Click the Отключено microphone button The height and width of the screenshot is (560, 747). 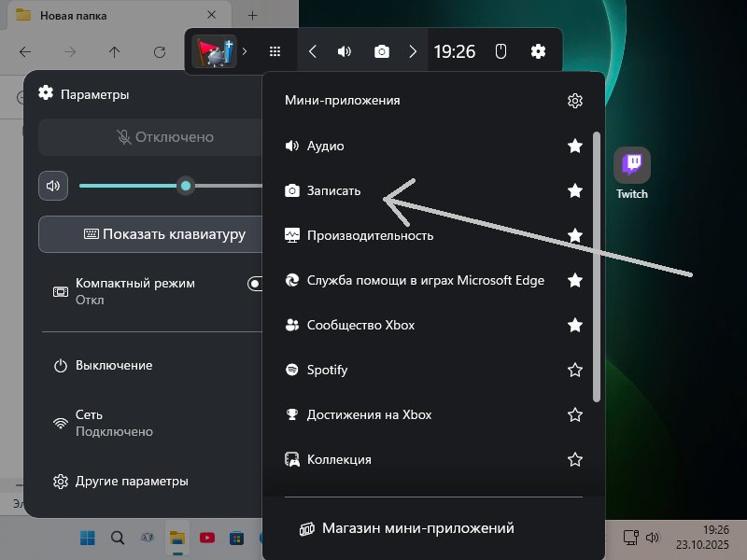coord(150,137)
